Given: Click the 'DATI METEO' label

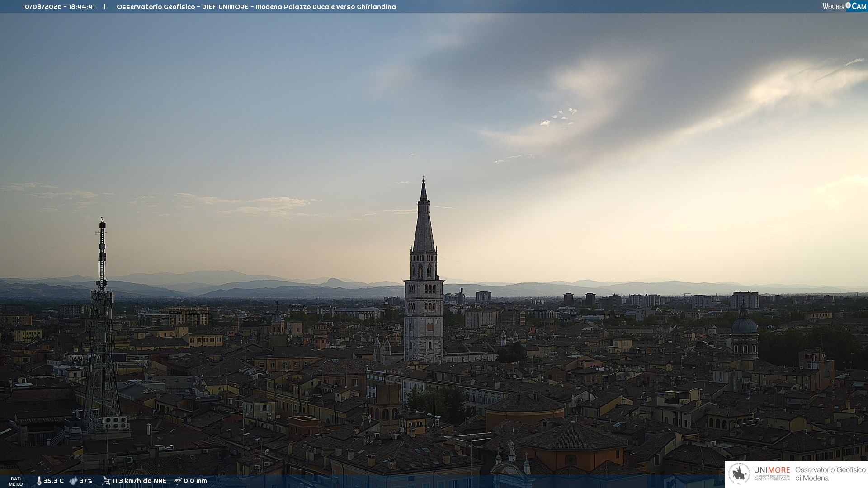Looking at the screenshot, I should 16,482.
